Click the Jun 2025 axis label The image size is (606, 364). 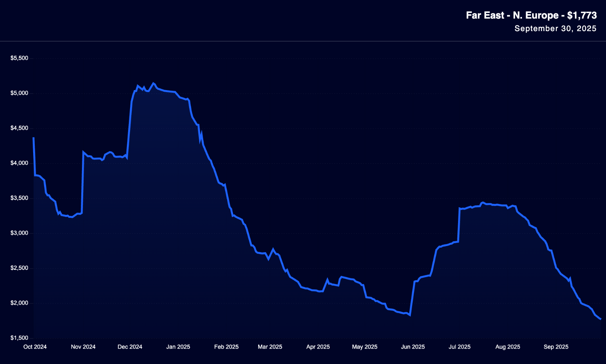(x=413, y=347)
